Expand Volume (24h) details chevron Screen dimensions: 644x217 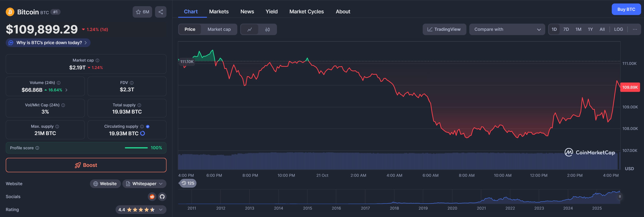[66, 90]
